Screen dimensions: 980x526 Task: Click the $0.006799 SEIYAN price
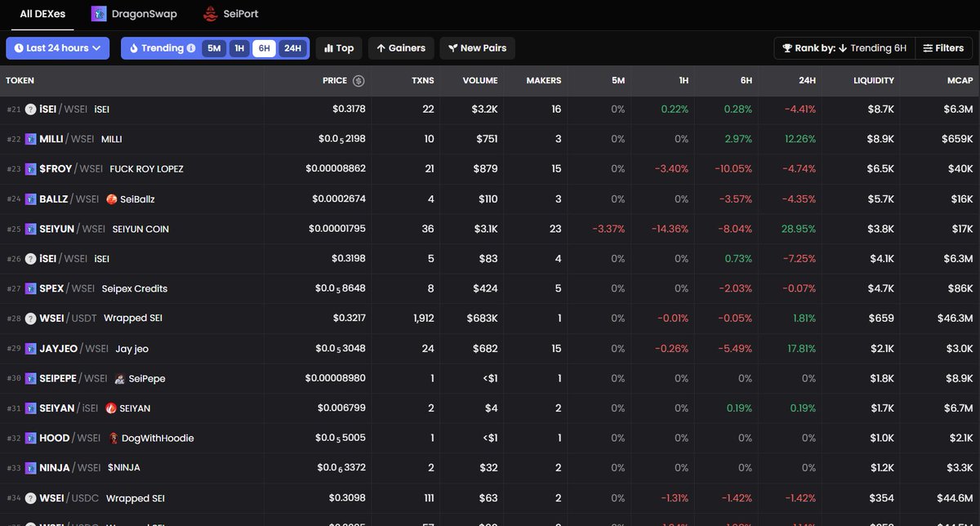pyautogui.click(x=341, y=408)
